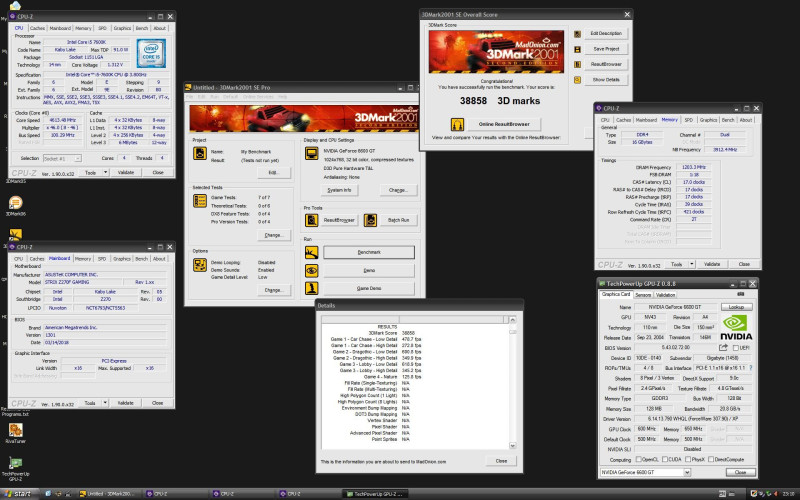Open the GPU selection dropdown in GPU-Z

click(x=687, y=472)
